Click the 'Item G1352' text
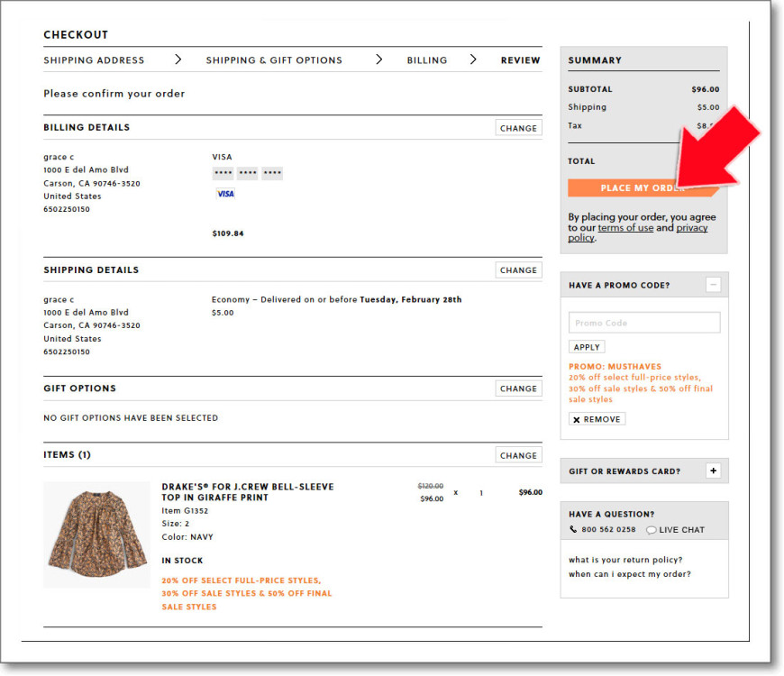 185,510
